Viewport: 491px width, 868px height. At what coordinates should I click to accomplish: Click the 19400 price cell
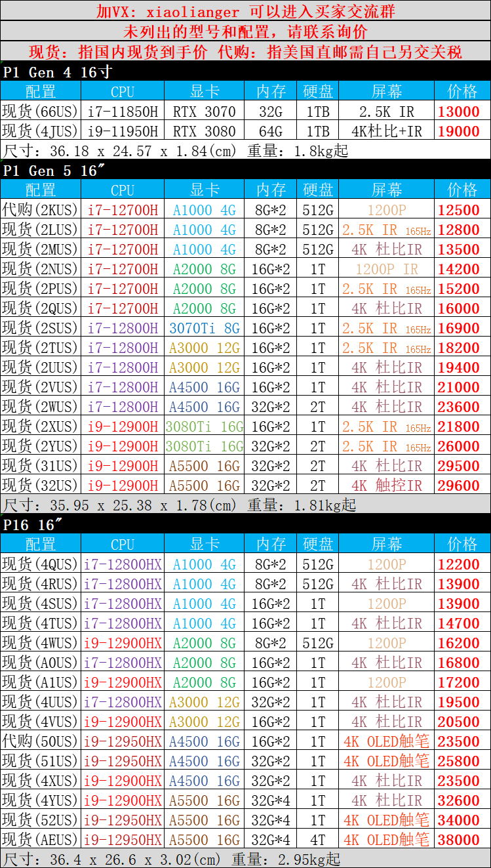point(463,367)
